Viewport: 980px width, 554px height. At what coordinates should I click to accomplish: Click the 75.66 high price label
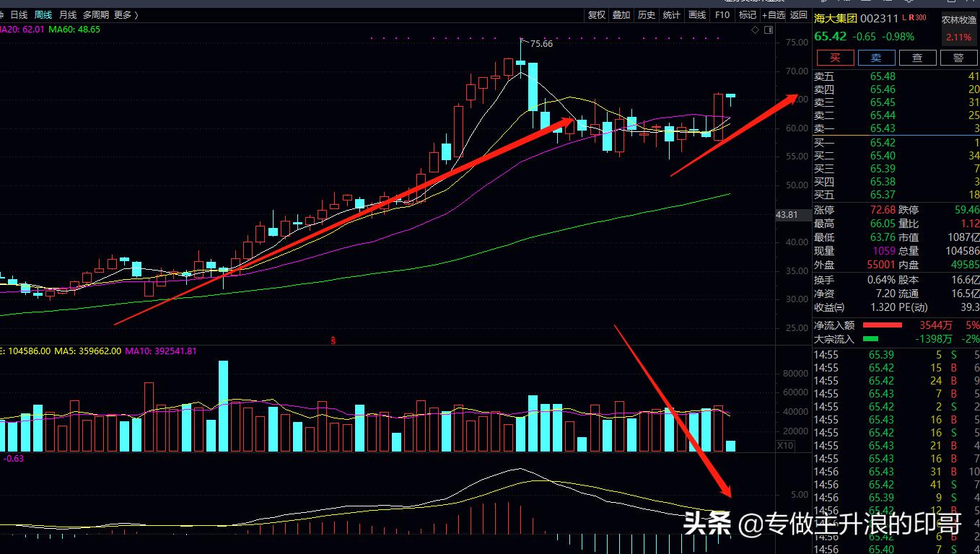coord(541,44)
